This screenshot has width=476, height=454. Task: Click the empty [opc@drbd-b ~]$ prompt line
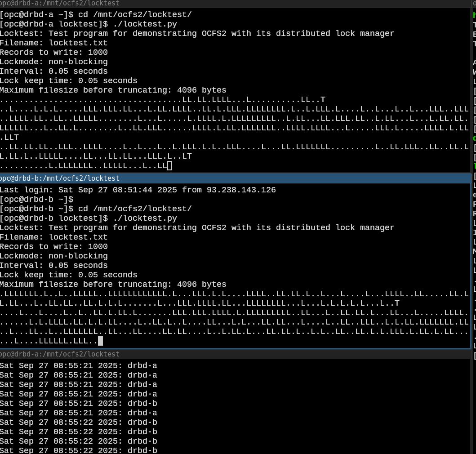coord(36,199)
